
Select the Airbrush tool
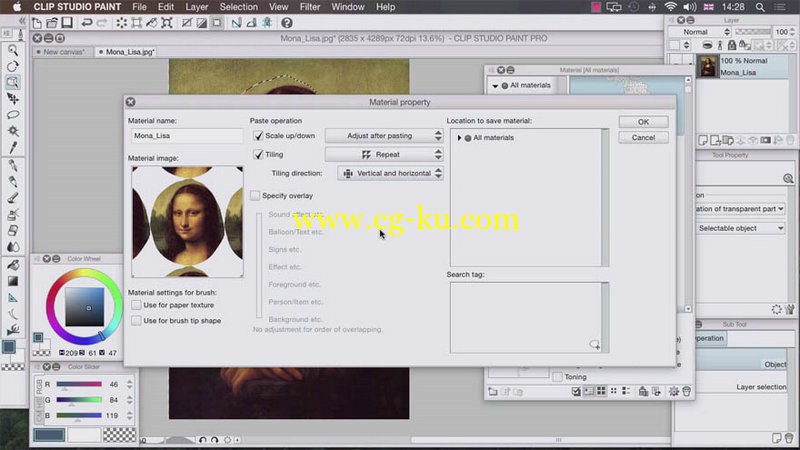(13, 214)
